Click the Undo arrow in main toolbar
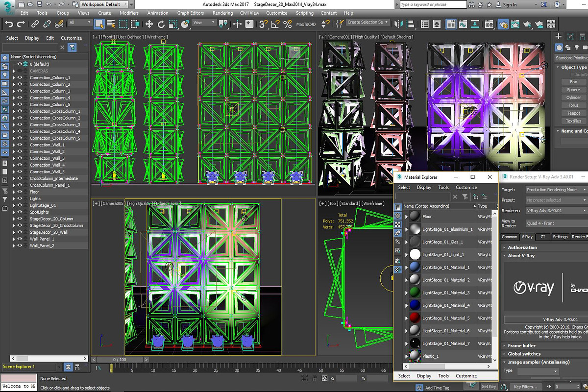Screen dimensions: 588x392 (x=9, y=24)
